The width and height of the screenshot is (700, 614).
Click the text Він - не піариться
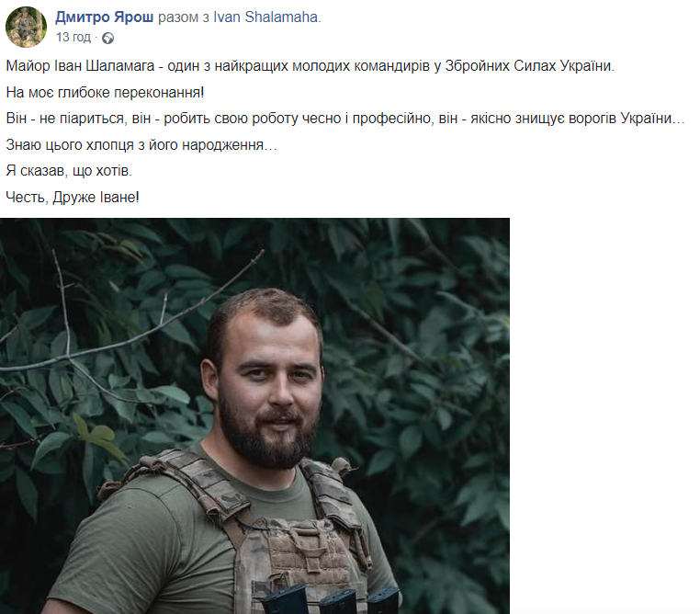point(65,119)
